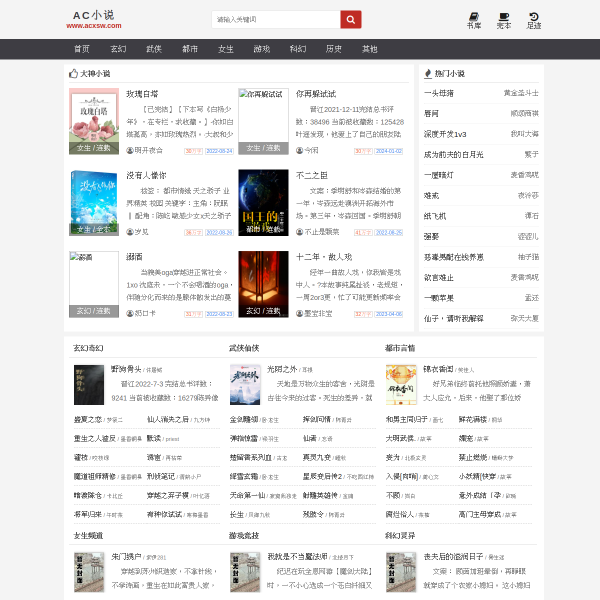The image size is (600, 600).
Task: Open hot novel 成为前夫的白月光
Action: pos(454,155)
